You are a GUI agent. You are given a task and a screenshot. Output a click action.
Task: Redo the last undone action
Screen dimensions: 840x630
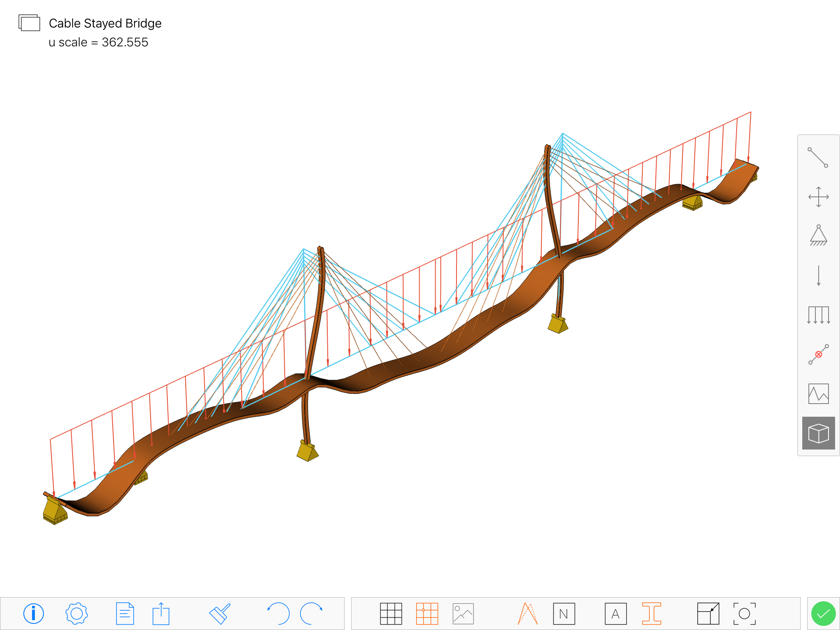[311, 614]
